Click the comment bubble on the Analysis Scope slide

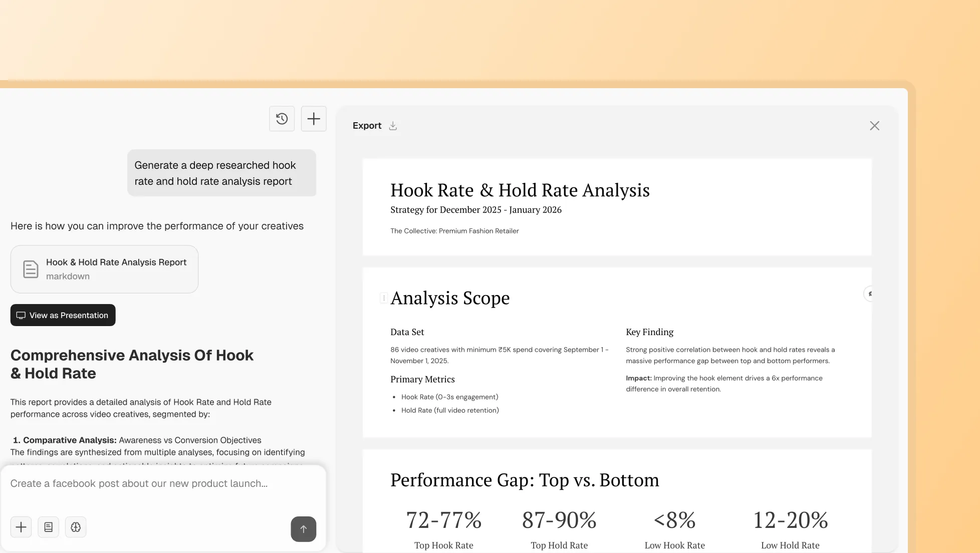pos(870,294)
